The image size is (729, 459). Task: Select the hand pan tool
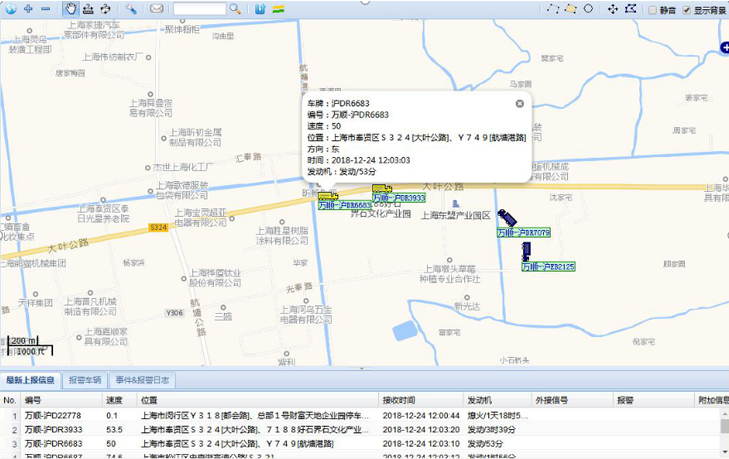click(x=71, y=9)
